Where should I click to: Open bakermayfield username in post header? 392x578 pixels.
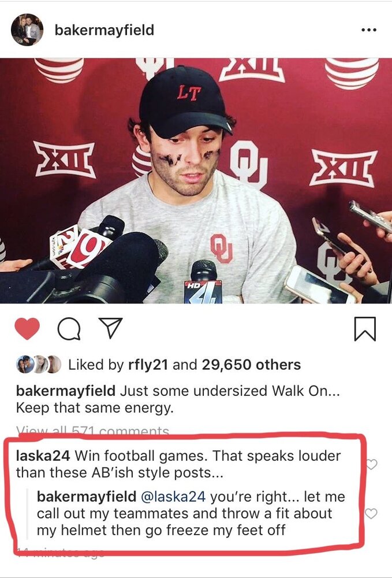(x=104, y=30)
